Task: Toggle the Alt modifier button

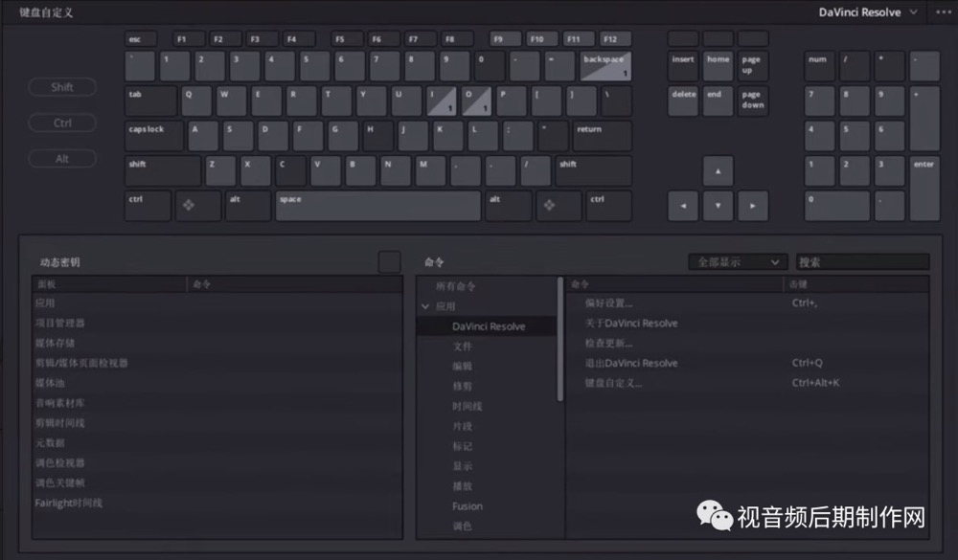Action: pyautogui.click(x=62, y=159)
